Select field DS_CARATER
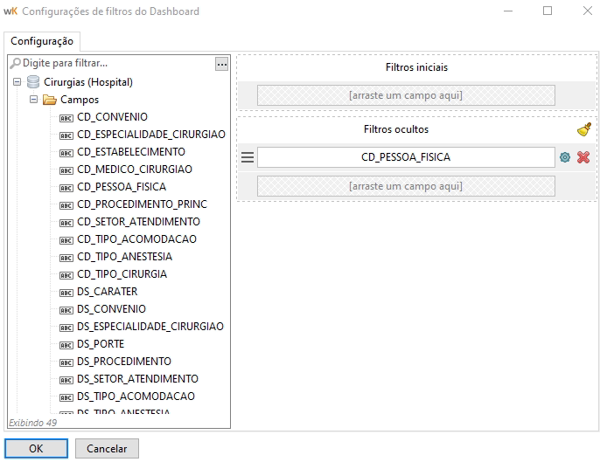The image size is (602, 467). 107,291
